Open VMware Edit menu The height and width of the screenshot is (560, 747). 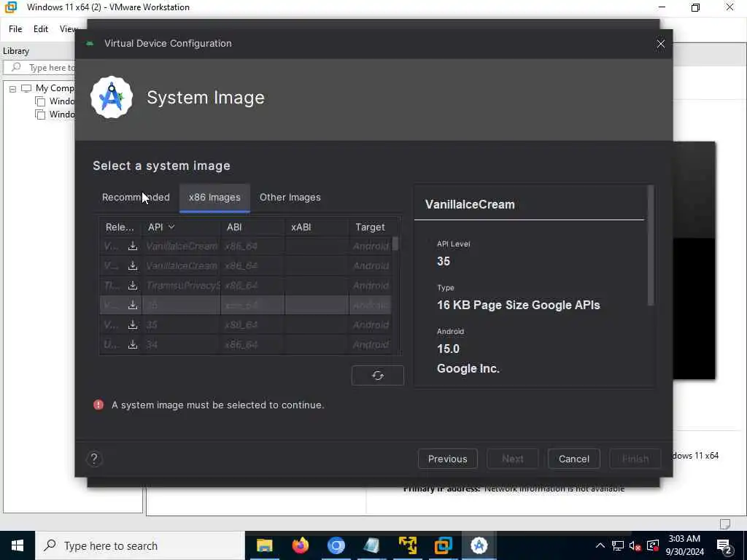41,29
